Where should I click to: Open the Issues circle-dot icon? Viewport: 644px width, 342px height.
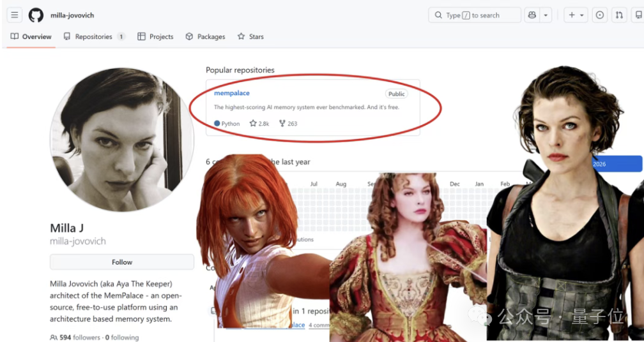click(x=600, y=15)
